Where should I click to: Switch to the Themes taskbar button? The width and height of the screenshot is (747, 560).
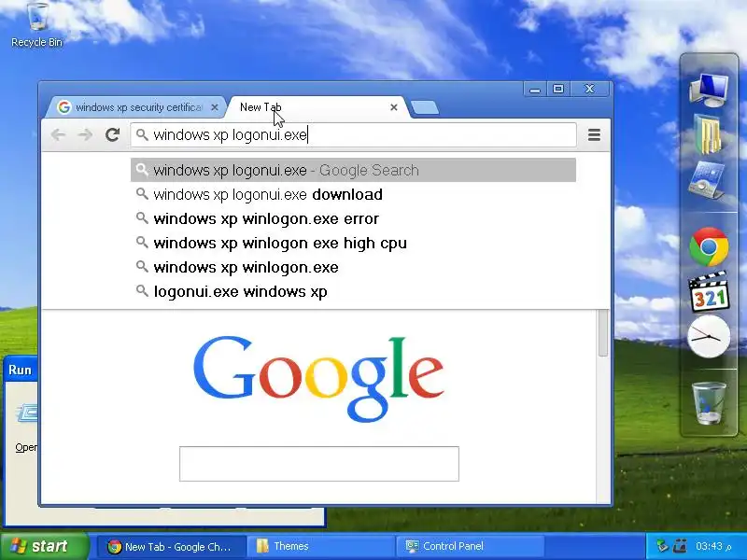click(321, 547)
